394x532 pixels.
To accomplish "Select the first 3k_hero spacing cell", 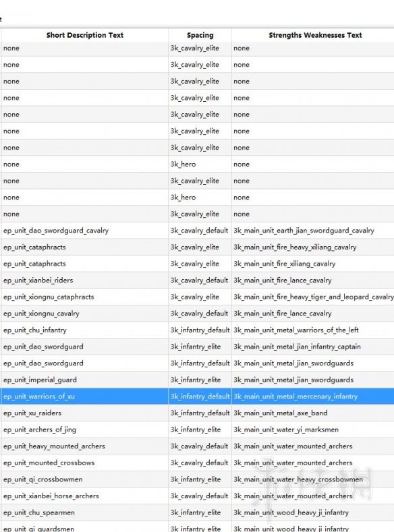I will [x=200, y=165].
